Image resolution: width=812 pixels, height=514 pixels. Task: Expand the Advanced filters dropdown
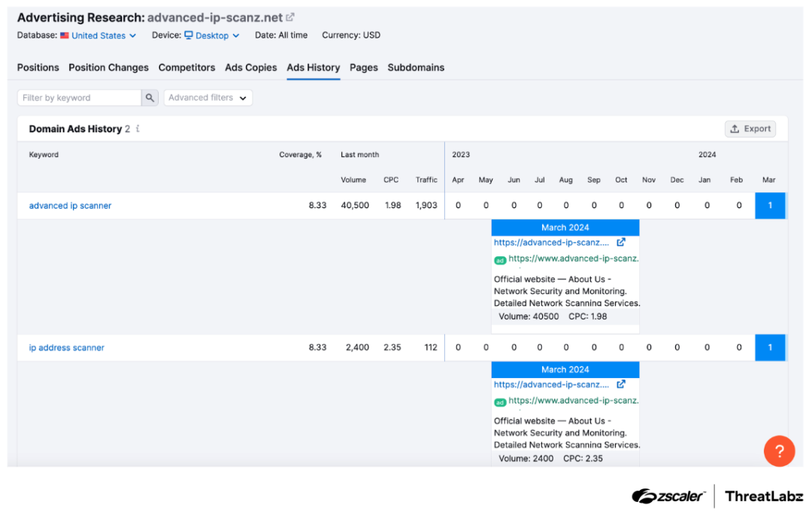click(x=208, y=98)
